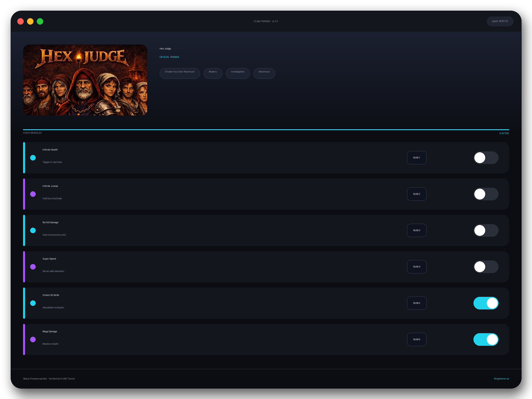Click the Hex Judge title text
Image resolution: width=532 pixels, height=399 pixels.
click(x=165, y=49)
